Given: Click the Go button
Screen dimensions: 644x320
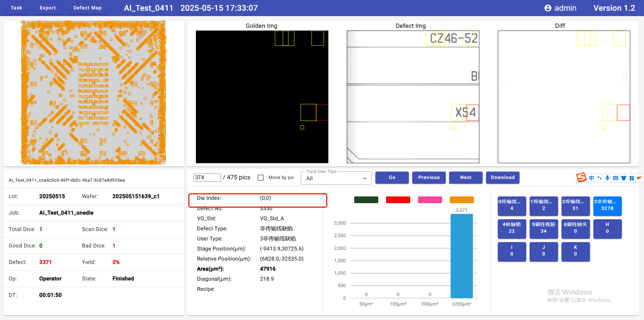Looking at the screenshot, I should pyautogui.click(x=392, y=178).
